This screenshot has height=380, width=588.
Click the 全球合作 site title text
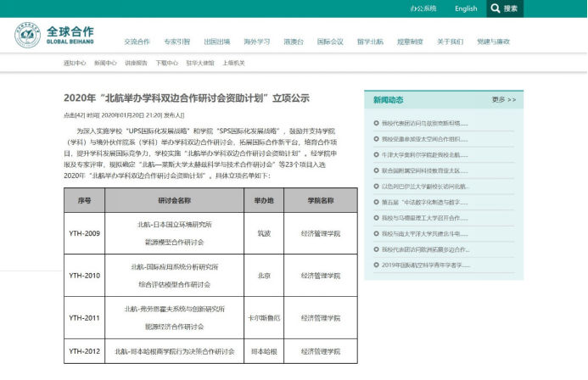coord(70,31)
